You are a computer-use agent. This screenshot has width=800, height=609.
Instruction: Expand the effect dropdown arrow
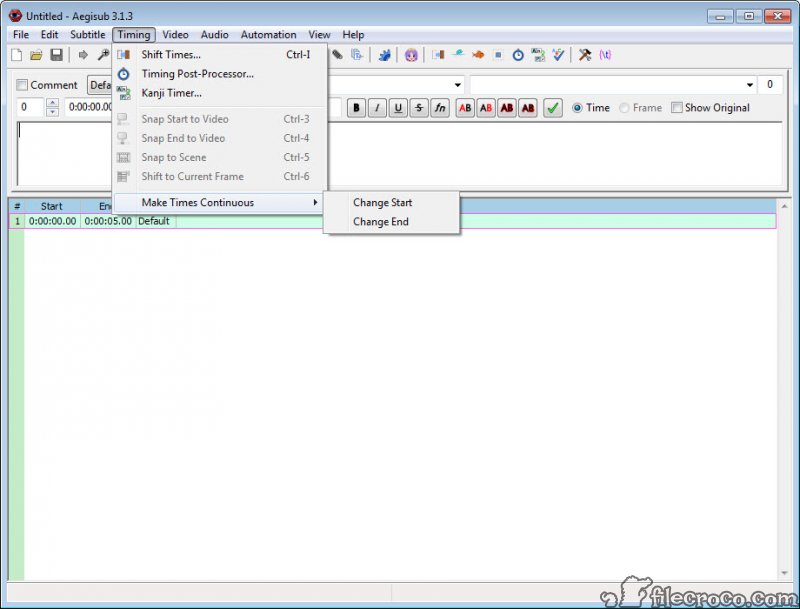coord(749,85)
